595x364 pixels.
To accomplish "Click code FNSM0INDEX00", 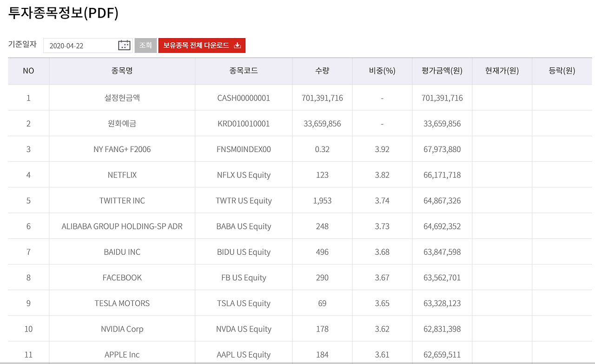I will point(244,149).
